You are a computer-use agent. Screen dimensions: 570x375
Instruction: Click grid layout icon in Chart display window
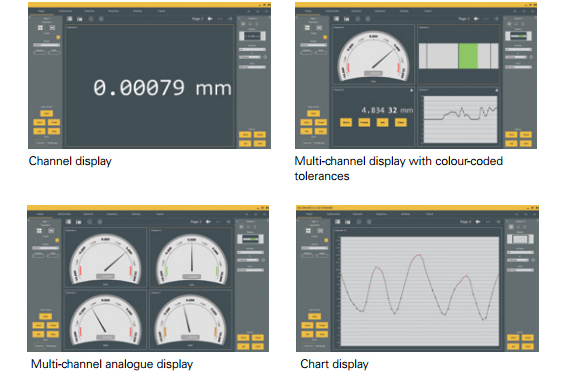click(x=308, y=231)
